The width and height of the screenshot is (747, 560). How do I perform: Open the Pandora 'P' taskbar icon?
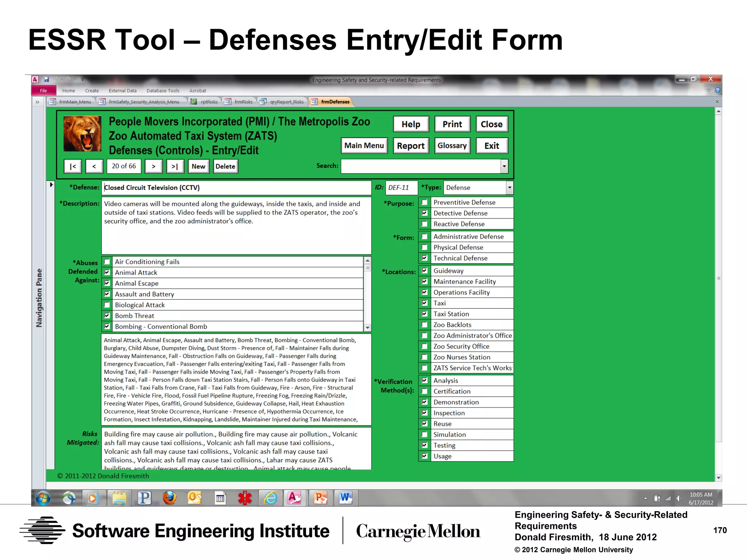click(144, 498)
